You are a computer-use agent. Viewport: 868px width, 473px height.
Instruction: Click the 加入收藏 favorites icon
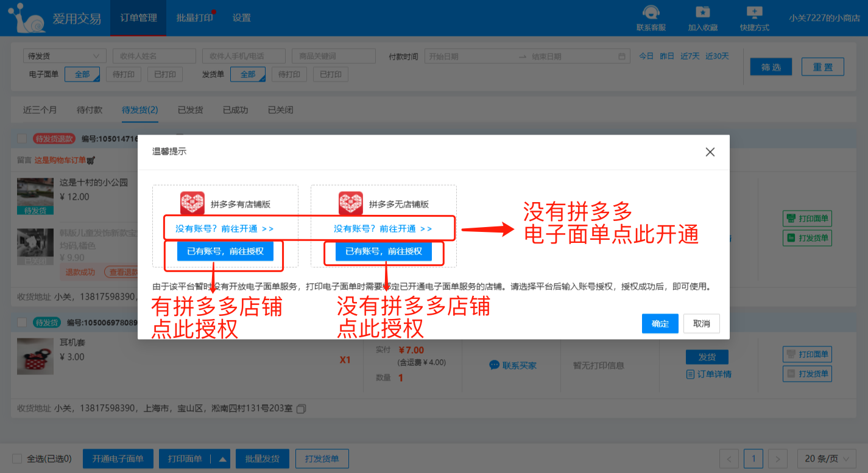(x=703, y=12)
